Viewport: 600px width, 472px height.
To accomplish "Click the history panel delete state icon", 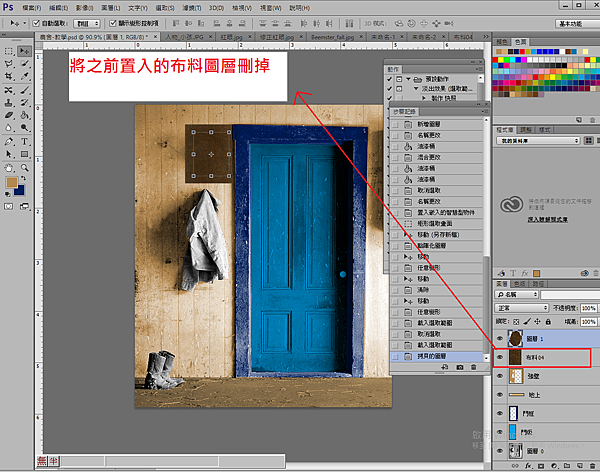I will [x=474, y=367].
